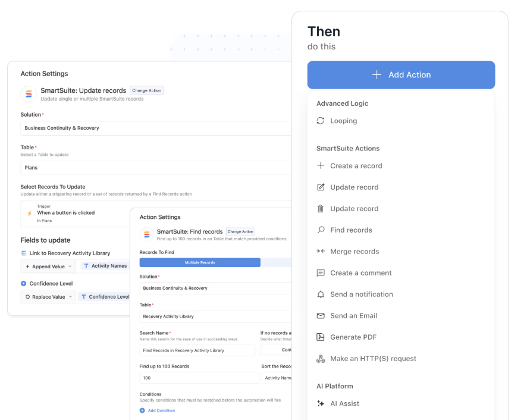Click SmartSuite logo beside Find records

147,234
